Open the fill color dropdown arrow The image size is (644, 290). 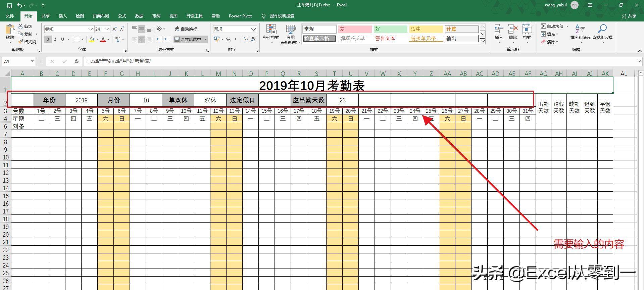click(97, 40)
